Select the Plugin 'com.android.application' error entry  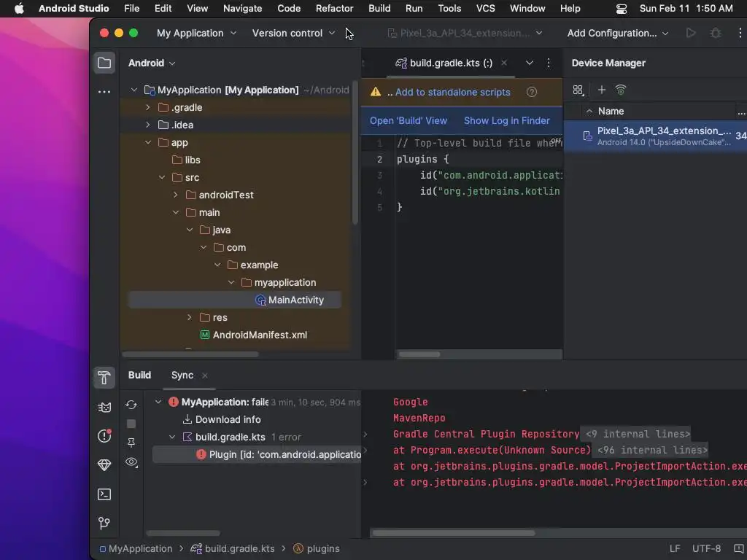pos(258,454)
